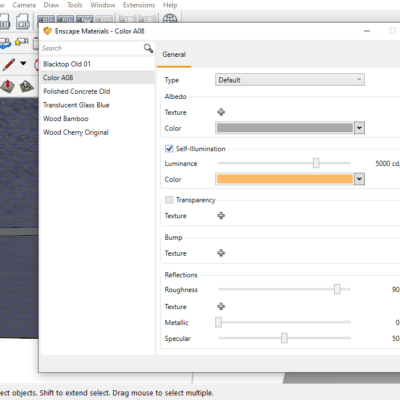The width and height of the screenshot is (400, 400).
Task: Add an Albedo texture with the plus icon
Action: 221,112
